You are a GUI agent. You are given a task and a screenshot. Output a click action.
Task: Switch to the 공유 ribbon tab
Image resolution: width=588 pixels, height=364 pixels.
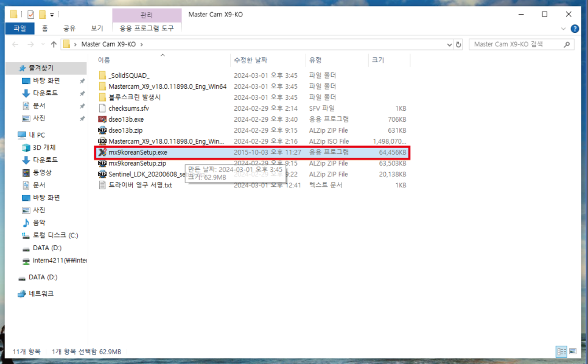69,28
